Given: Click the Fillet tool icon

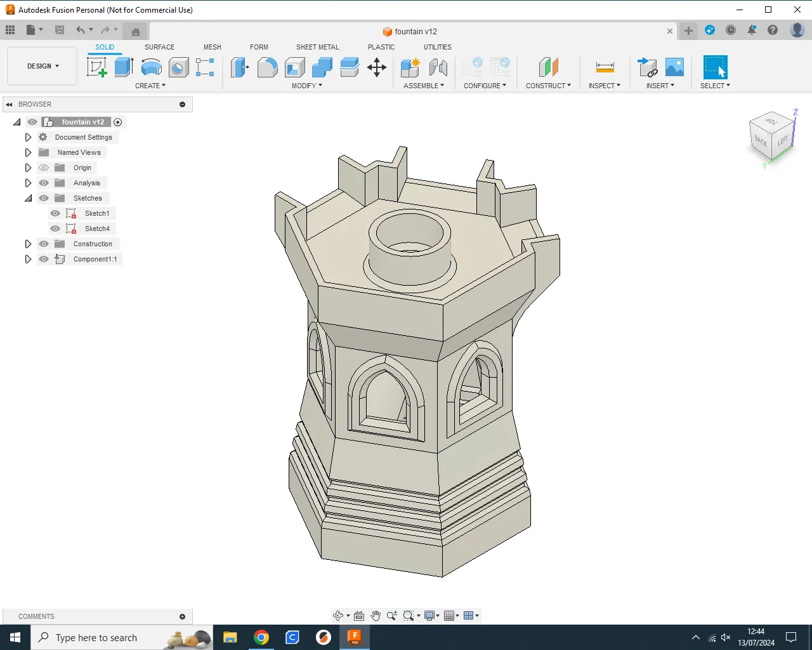Looking at the screenshot, I should pyautogui.click(x=267, y=67).
